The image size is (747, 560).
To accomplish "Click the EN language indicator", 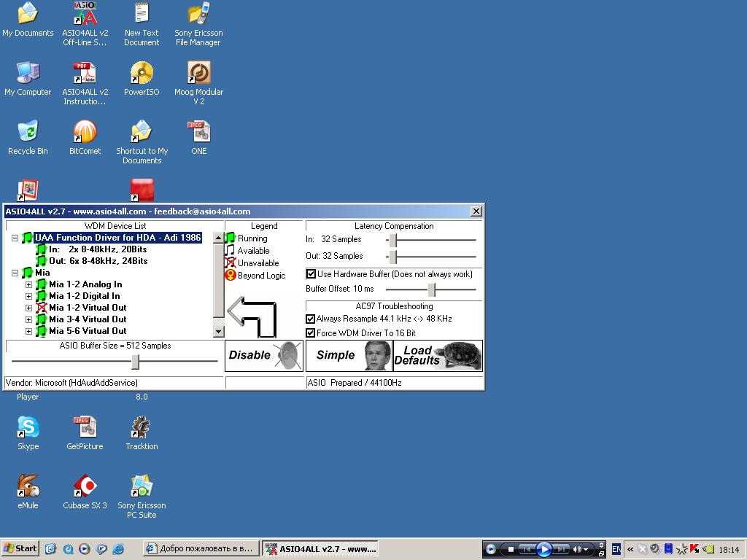I will coord(616,549).
